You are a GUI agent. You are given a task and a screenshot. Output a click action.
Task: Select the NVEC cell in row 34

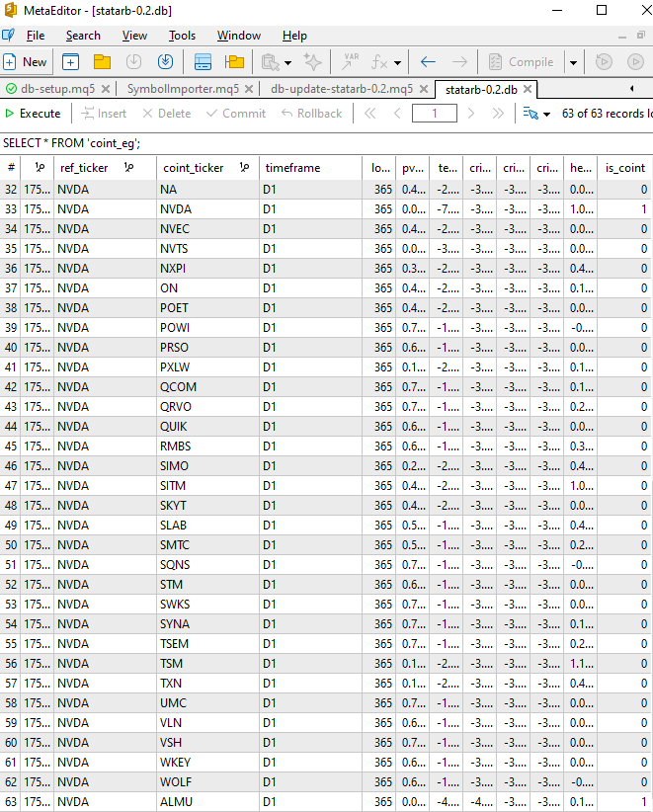207,229
